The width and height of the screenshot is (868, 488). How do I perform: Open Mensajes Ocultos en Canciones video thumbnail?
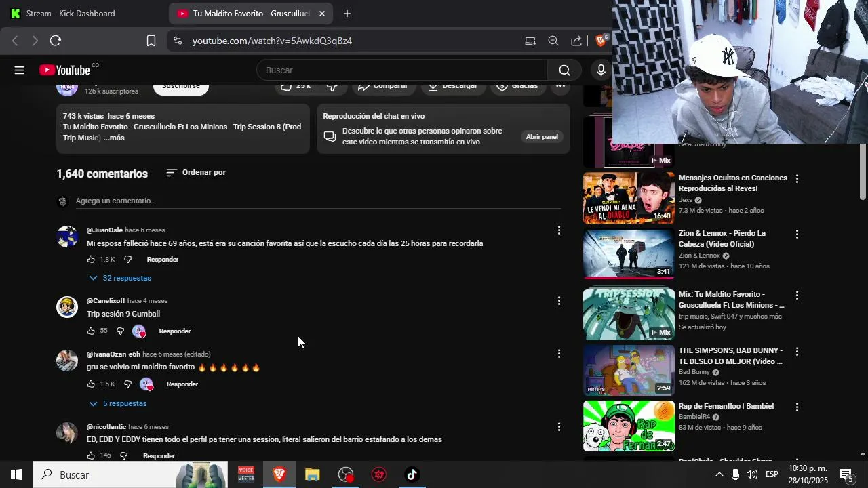629,198
